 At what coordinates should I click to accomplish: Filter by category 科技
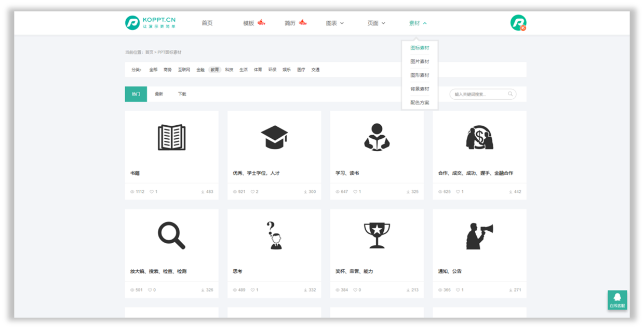click(229, 70)
